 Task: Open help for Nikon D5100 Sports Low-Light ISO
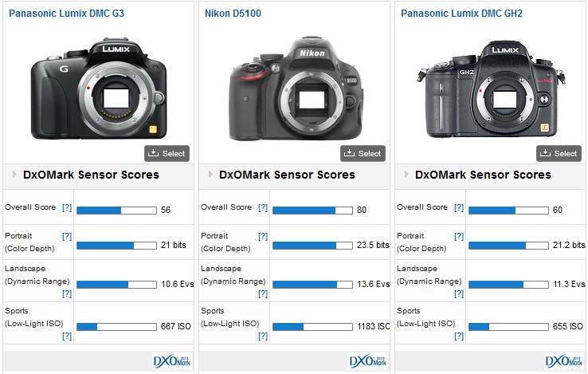point(263,336)
